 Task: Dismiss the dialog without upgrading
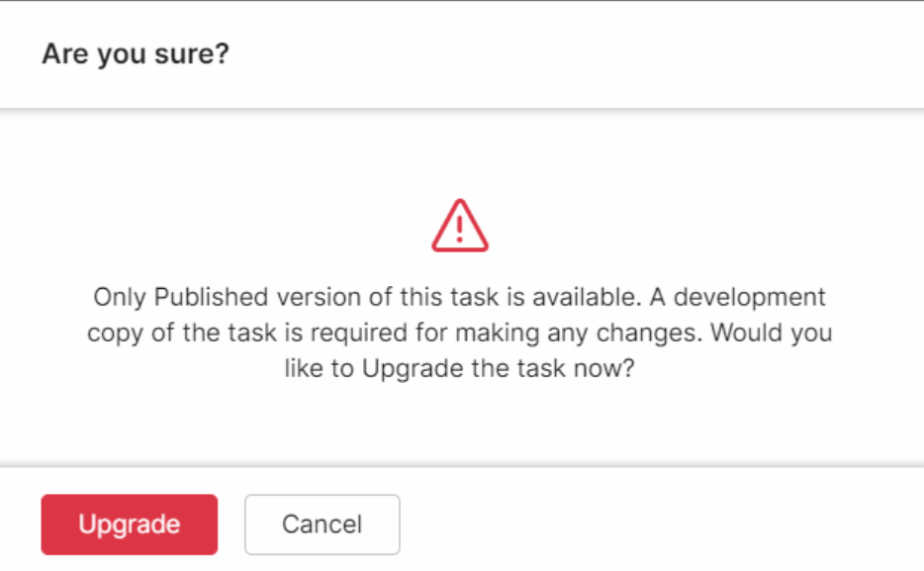coord(322,524)
